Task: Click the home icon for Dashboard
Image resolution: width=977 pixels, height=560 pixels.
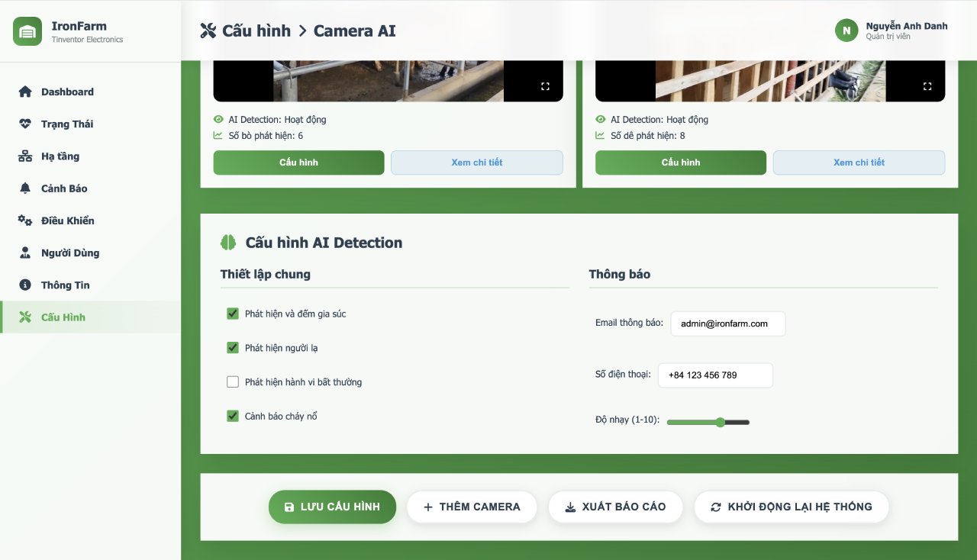Action: 25,92
